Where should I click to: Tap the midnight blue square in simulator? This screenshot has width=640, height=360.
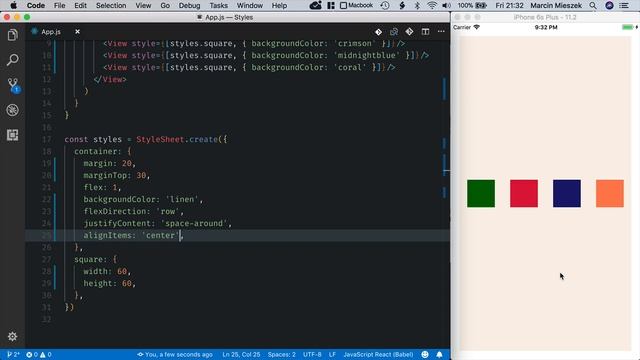567,193
